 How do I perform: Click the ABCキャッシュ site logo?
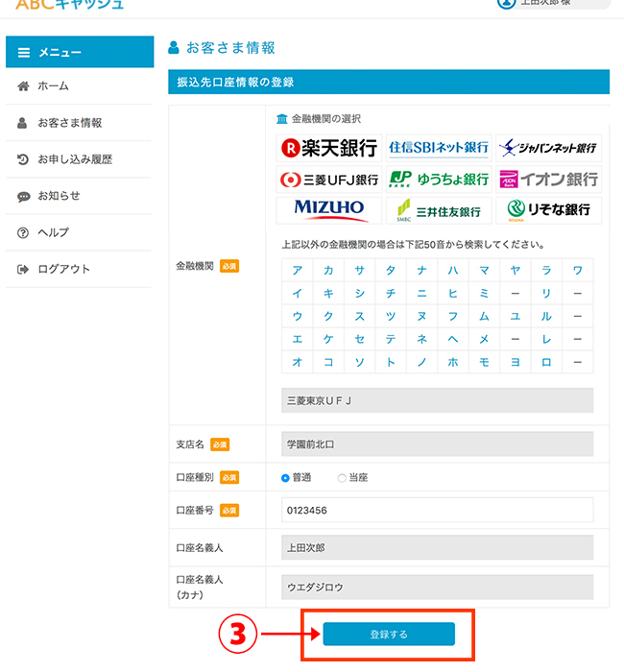click(x=69, y=4)
